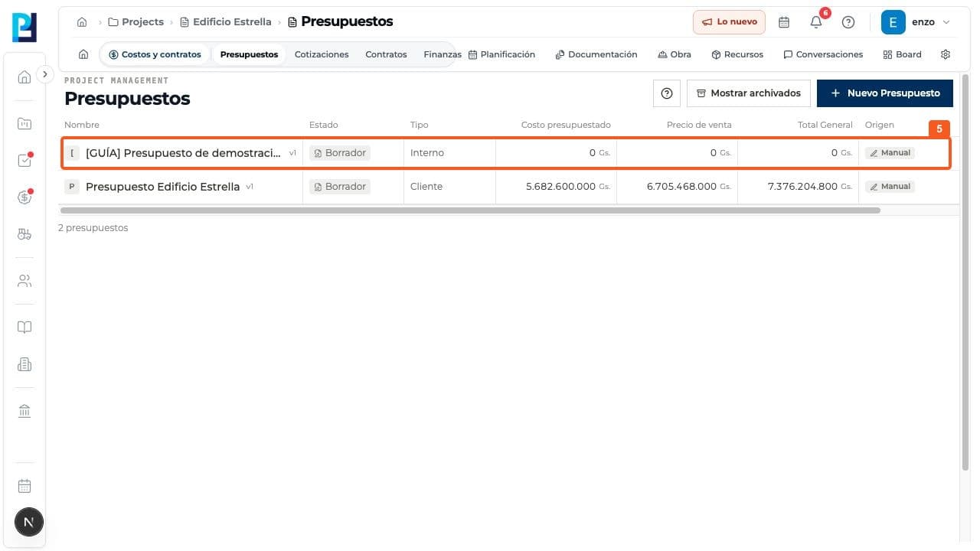
Task: Open the Obra tab
Action: point(674,54)
